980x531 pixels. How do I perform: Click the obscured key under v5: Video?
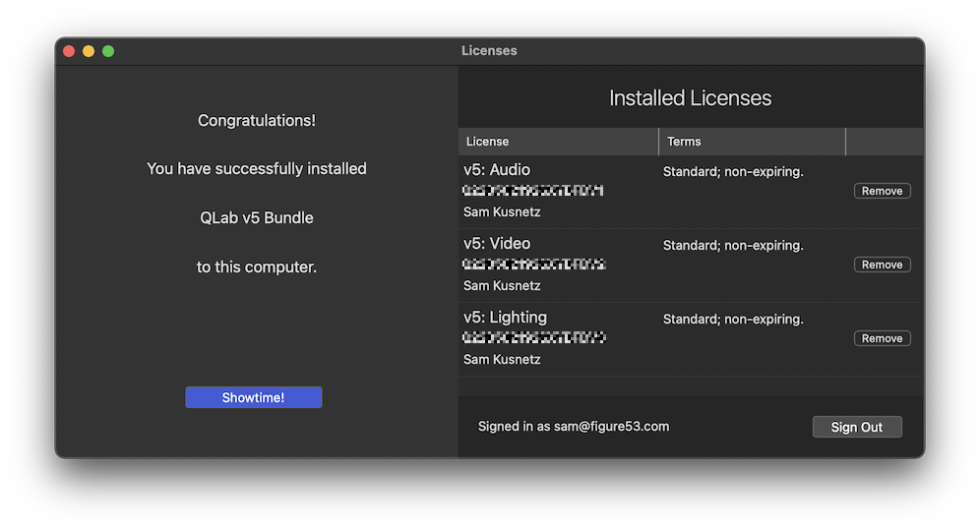534,265
